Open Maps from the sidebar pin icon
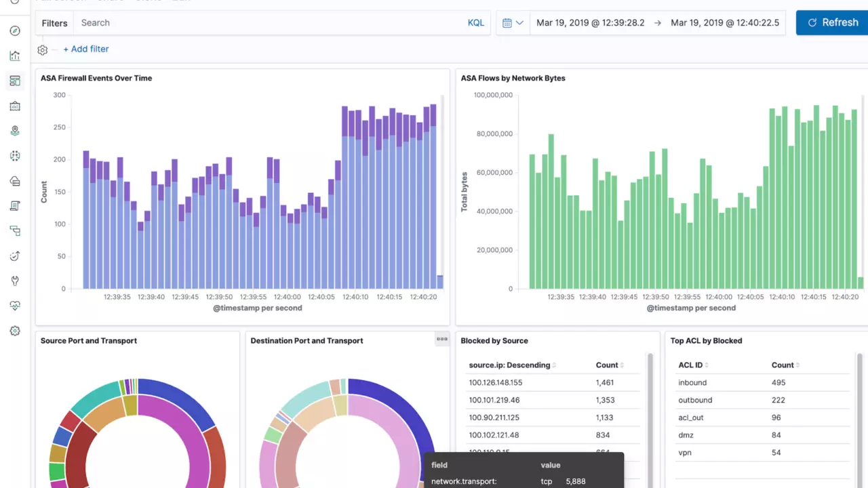Screen dimensions: 868x488 tap(15, 131)
